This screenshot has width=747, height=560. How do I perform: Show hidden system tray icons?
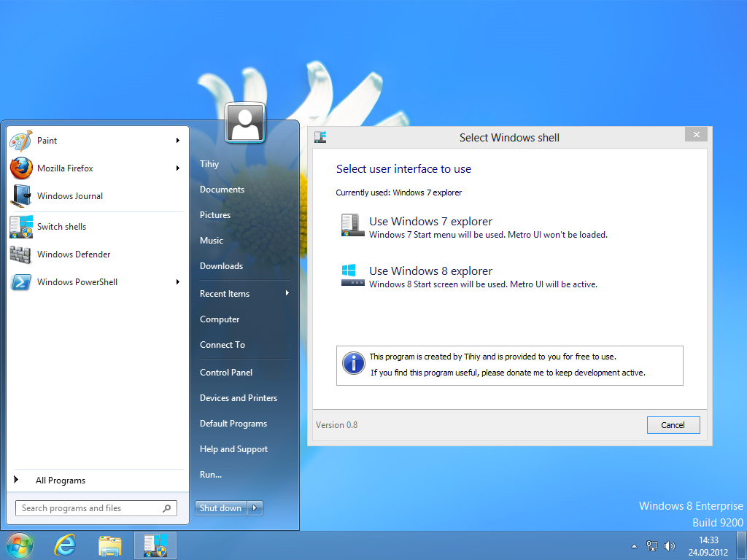pyautogui.click(x=634, y=545)
